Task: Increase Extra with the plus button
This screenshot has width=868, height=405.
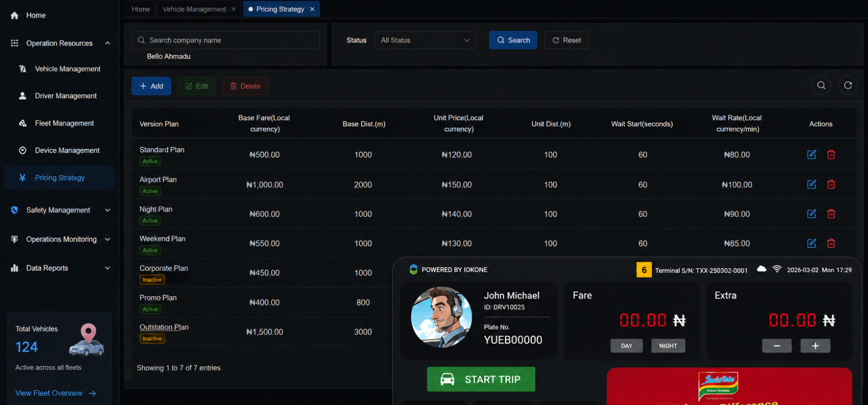Action: tap(815, 346)
